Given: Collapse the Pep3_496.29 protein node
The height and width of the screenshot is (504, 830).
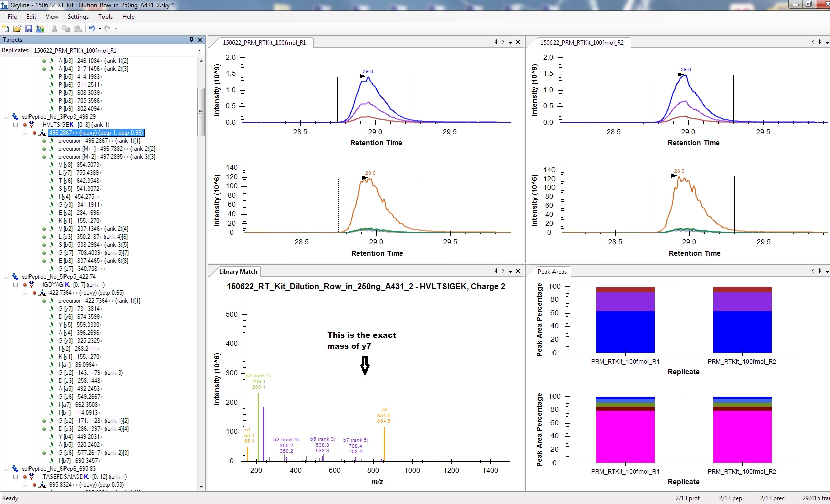Looking at the screenshot, I should coord(6,117).
